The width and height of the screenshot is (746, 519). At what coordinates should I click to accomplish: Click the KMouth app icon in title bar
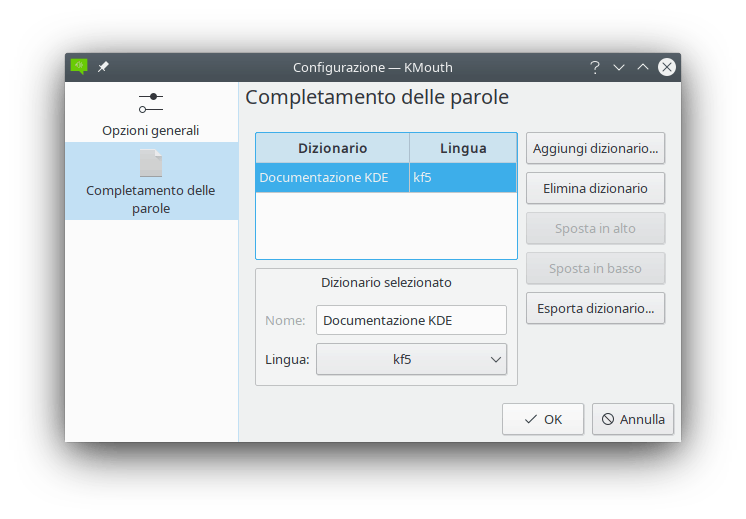79,67
